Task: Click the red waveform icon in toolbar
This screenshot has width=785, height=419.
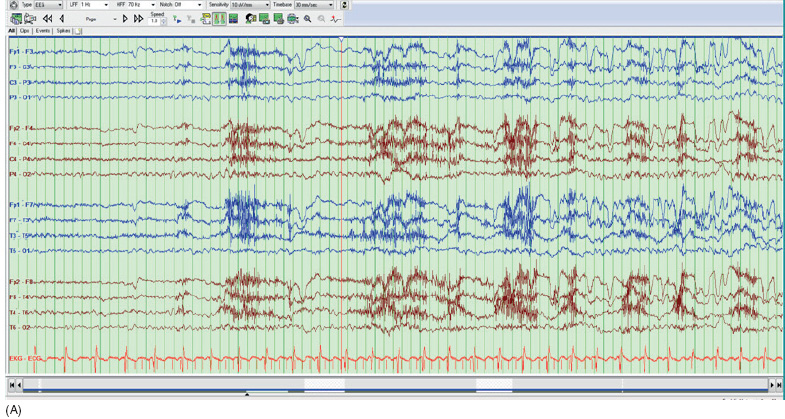Action: 336,19
